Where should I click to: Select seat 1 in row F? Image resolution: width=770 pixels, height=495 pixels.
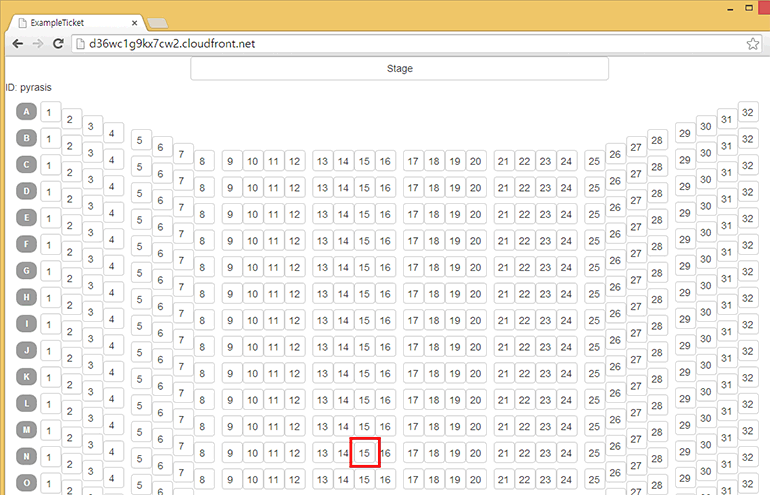pos(48,245)
